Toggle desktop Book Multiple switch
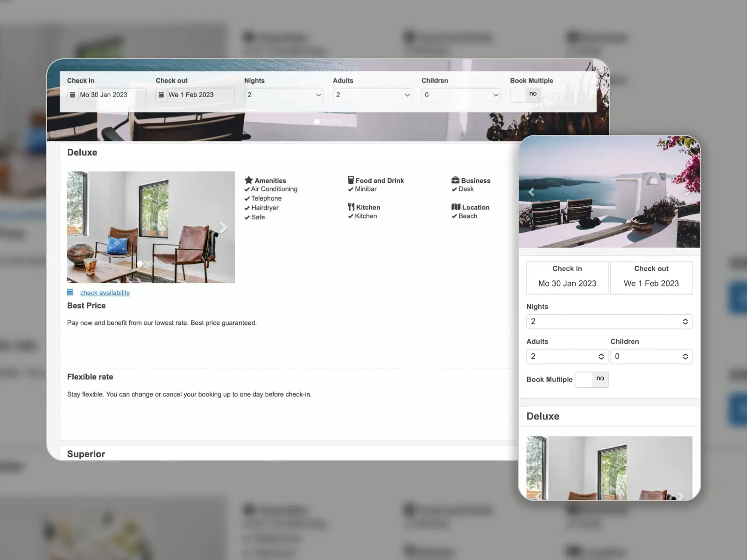 [x=525, y=95]
